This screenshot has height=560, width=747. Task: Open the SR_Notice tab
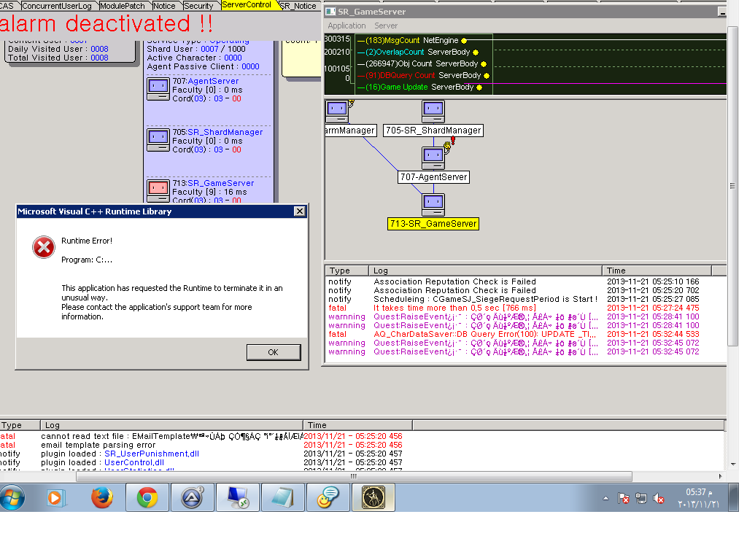[x=298, y=6]
